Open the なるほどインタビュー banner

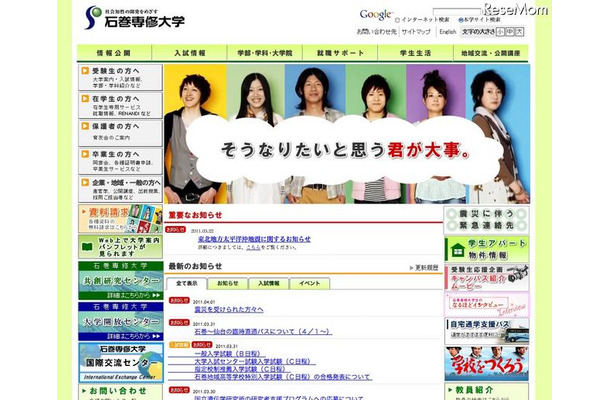487,305
